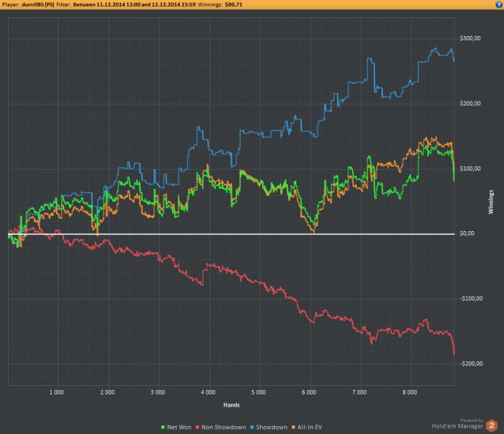Hide the Showdown series via legend label
The height and width of the screenshot is (434, 504).
271,428
